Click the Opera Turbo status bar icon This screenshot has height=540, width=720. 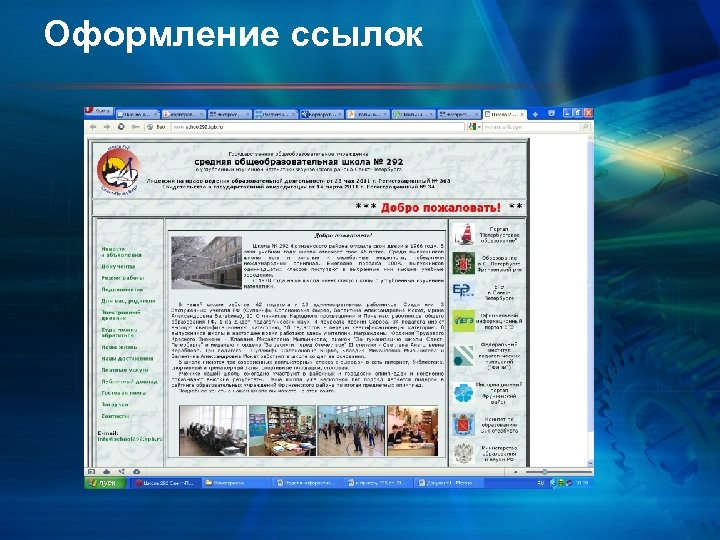136,472
